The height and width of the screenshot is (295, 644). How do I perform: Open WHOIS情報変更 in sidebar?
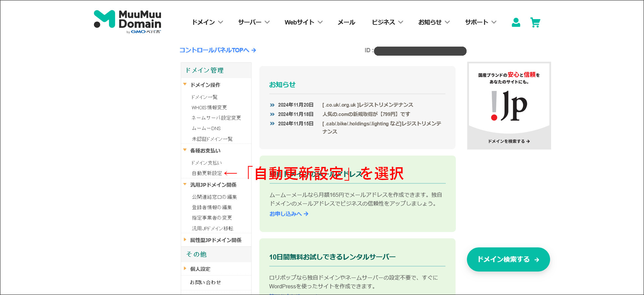(x=209, y=108)
